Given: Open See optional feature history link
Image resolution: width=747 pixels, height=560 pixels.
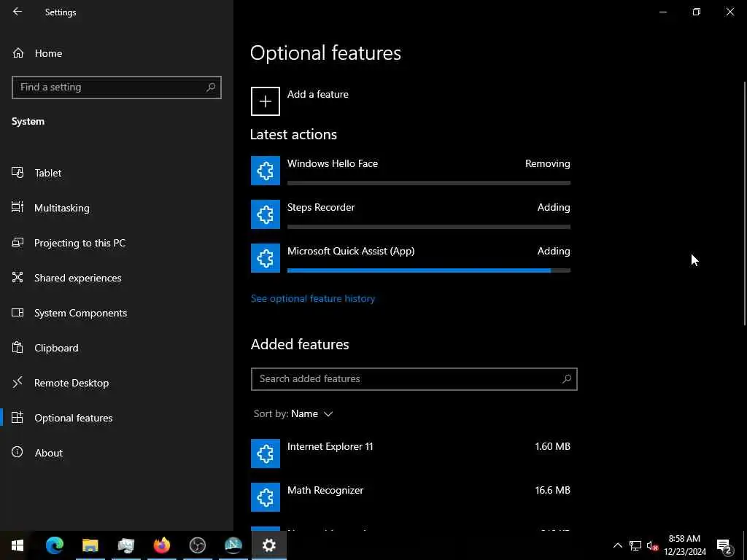Looking at the screenshot, I should pyautogui.click(x=313, y=298).
